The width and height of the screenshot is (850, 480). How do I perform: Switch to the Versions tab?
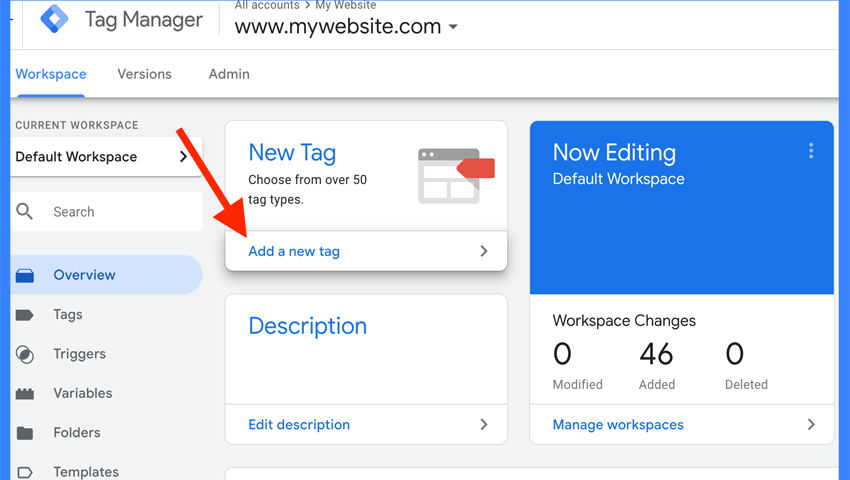(x=144, y=74)
